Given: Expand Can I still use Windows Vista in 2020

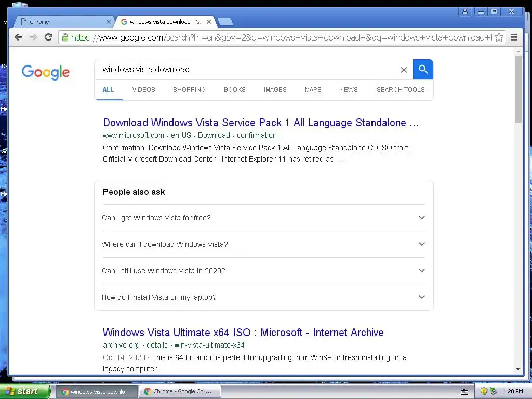Looking at the screenshot, I should click(263, 271).
